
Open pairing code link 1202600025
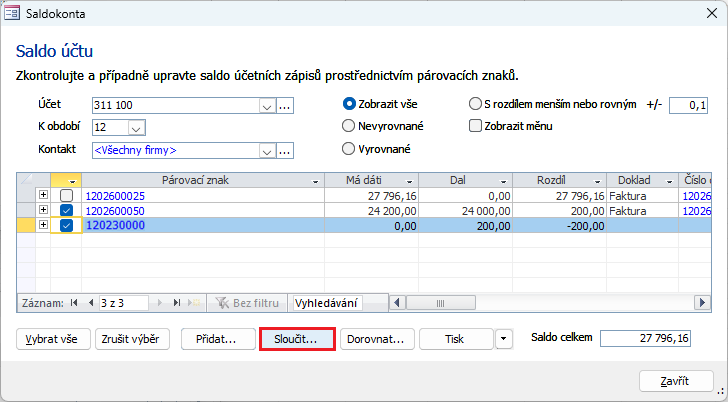click(x=115, y=196)
